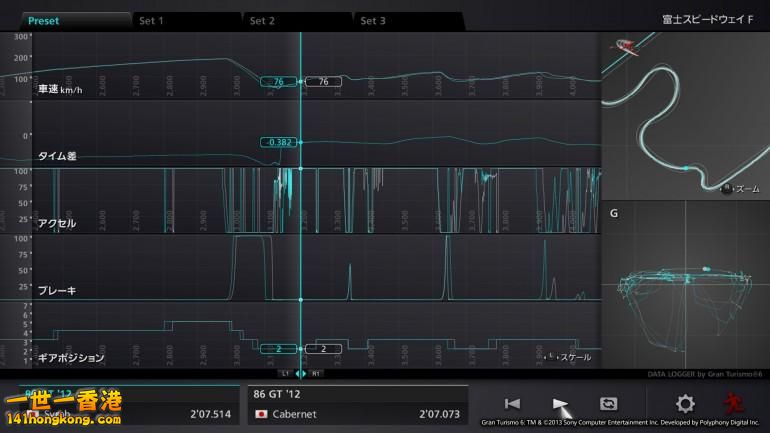Screen dimensions: 770x433
Task: Click the Fuji Speedway track map
Action: coord(685,114)
